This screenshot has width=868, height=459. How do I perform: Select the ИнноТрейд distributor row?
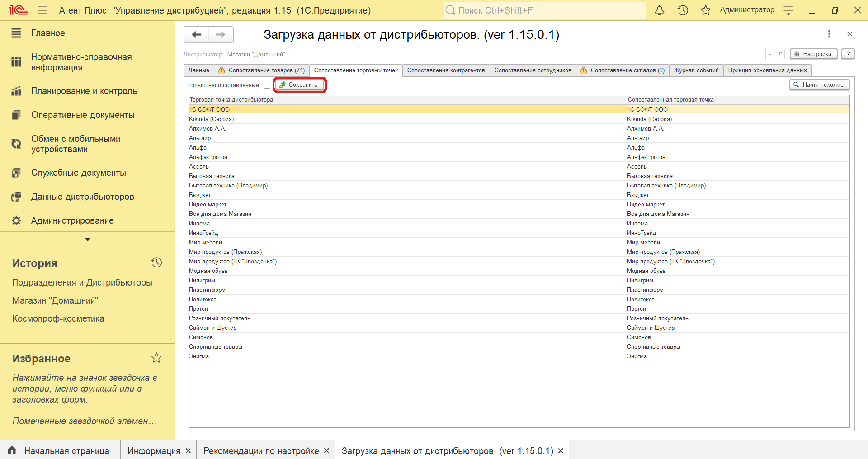click(x=407, y=233)
